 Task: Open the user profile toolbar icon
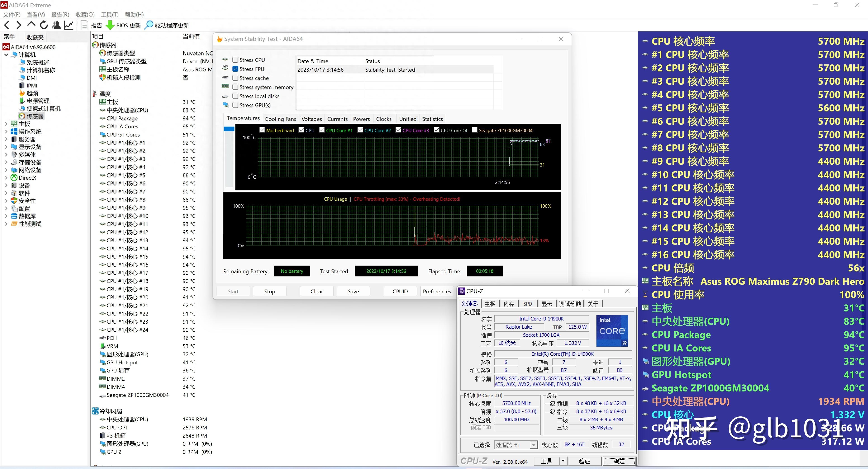[57, 25]
